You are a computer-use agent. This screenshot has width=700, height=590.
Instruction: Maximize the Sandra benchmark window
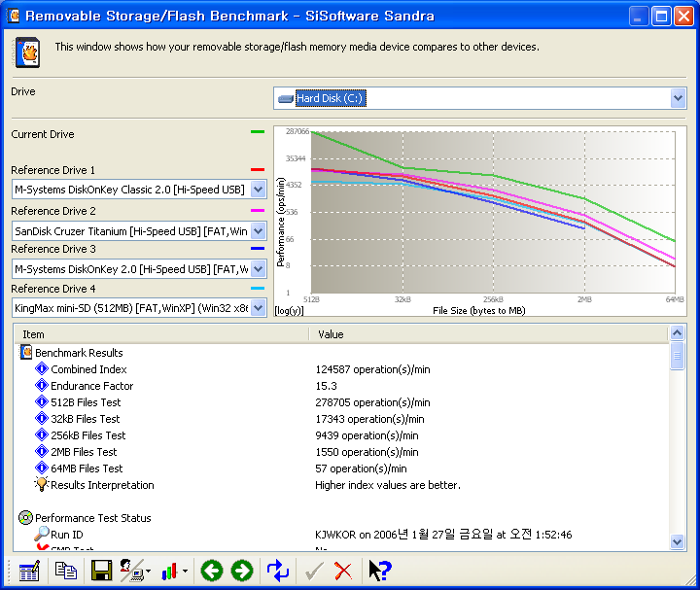point(661,17)
